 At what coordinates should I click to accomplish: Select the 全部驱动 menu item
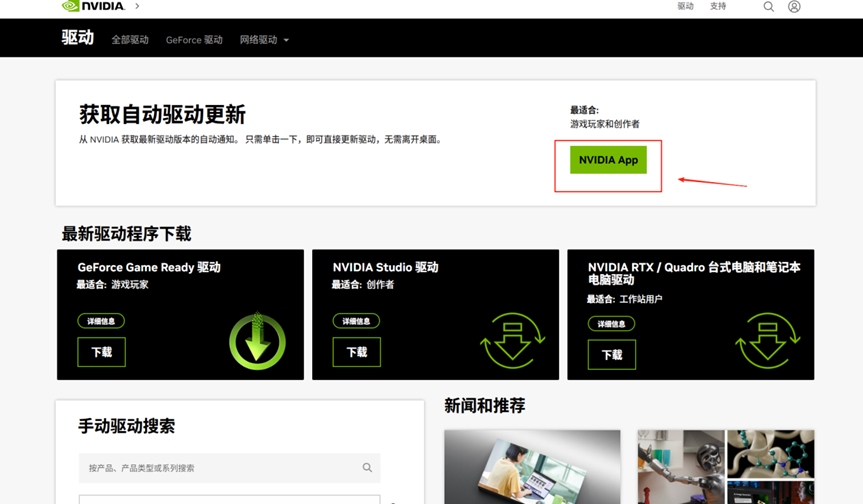pos(130,40)
